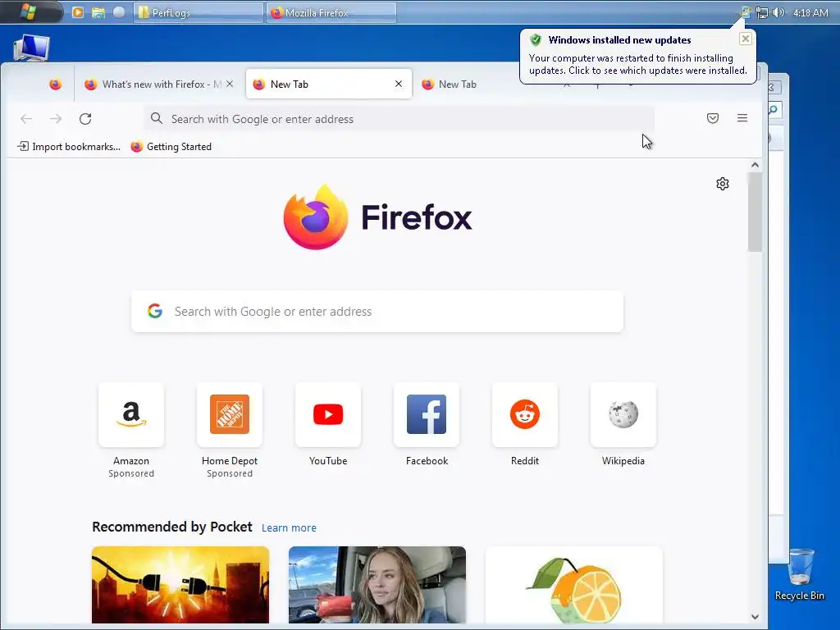
Task: Focus the center Google search box
Action: coord(377,311)
